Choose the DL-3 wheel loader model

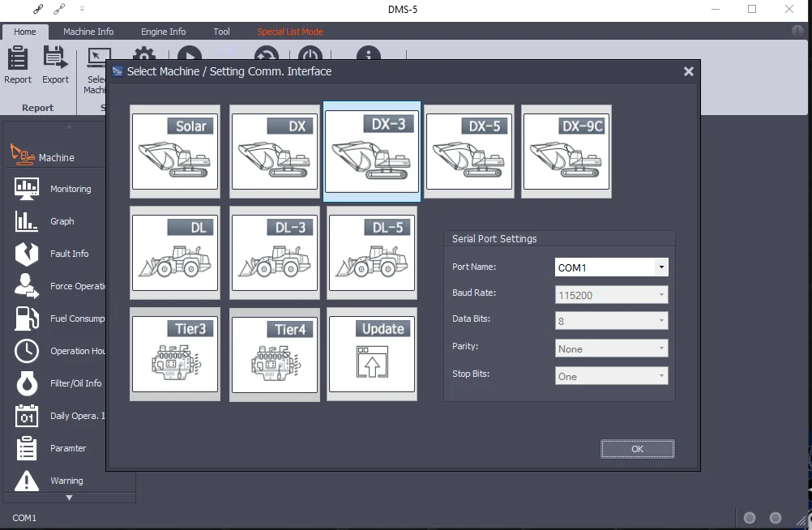pos(273,253)
